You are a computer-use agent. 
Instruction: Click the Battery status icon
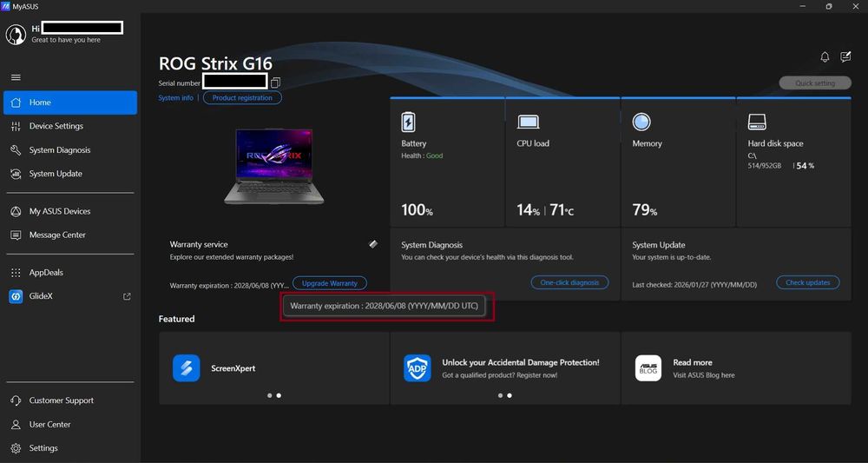[408, 122]
